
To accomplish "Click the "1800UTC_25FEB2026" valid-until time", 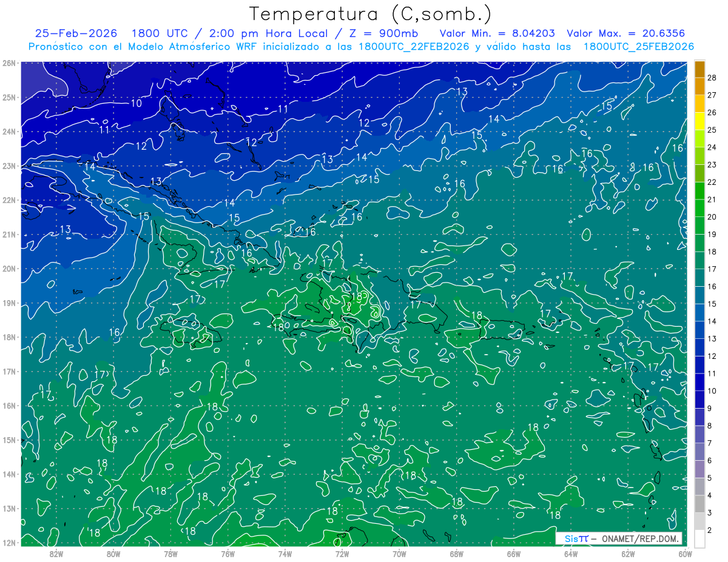I will tap(638, 46).
